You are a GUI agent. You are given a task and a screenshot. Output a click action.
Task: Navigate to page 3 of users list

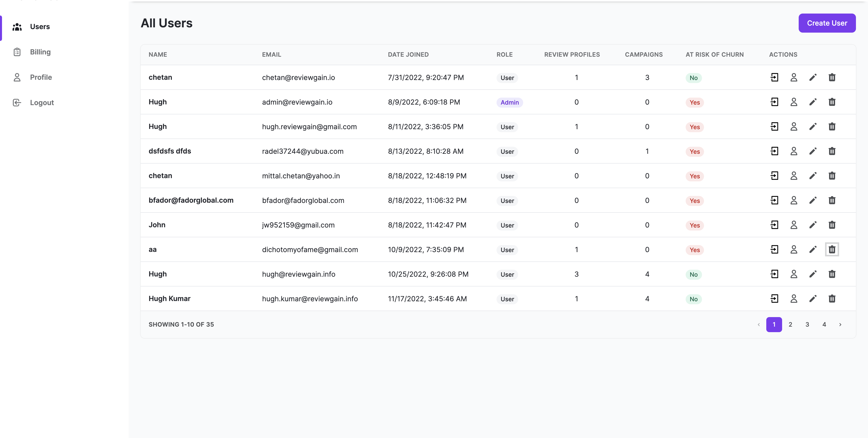coord(807,324)
